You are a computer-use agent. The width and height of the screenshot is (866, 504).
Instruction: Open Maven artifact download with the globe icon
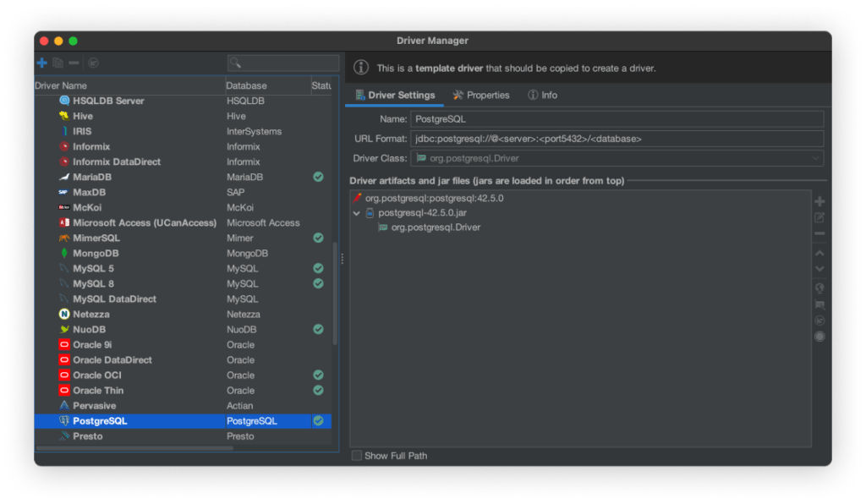coord(819,288)
